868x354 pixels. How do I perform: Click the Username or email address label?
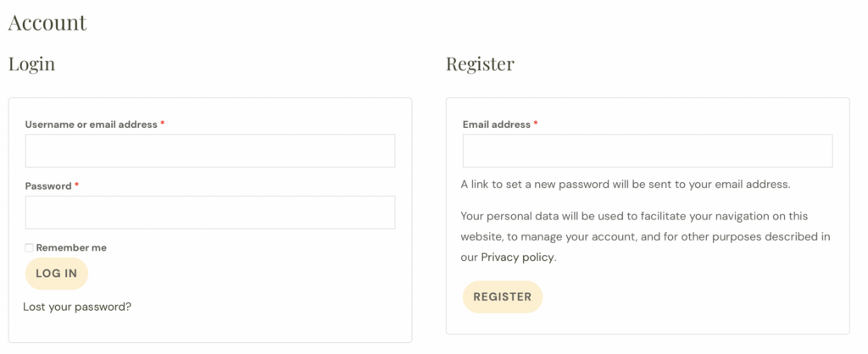tap(91, 124)
